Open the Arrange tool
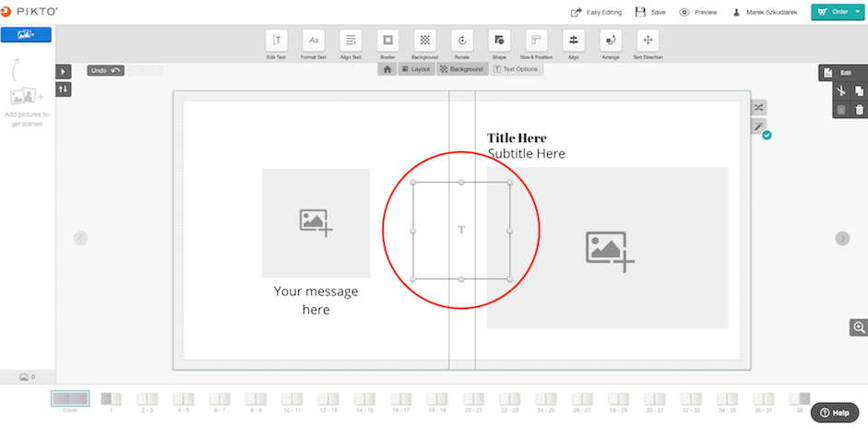 (x=611, y=41)
